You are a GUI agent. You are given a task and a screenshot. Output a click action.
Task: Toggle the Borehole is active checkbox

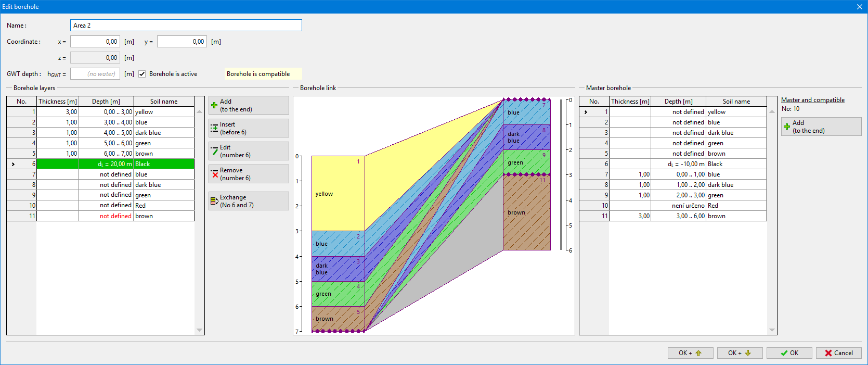(142, 74)
